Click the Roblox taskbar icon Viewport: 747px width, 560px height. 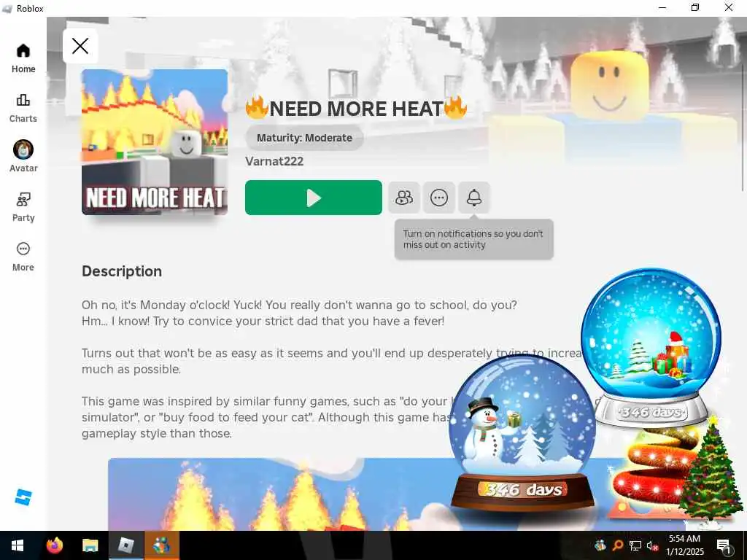point(126,545)
